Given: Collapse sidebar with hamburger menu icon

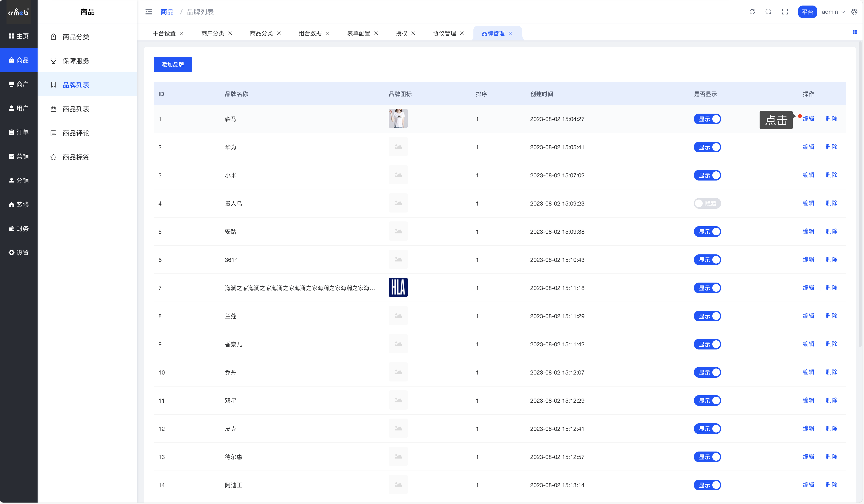Looking at the screenshot, I should coord(149,12).
